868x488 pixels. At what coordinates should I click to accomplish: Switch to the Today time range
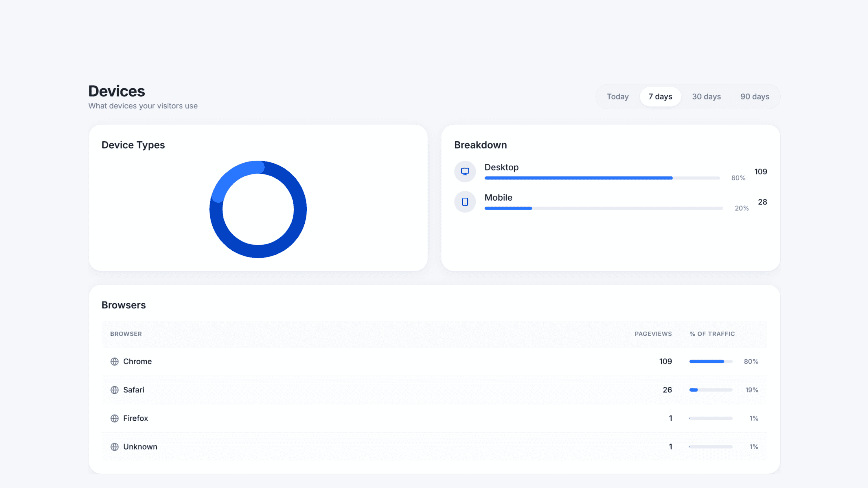[618, 97]
